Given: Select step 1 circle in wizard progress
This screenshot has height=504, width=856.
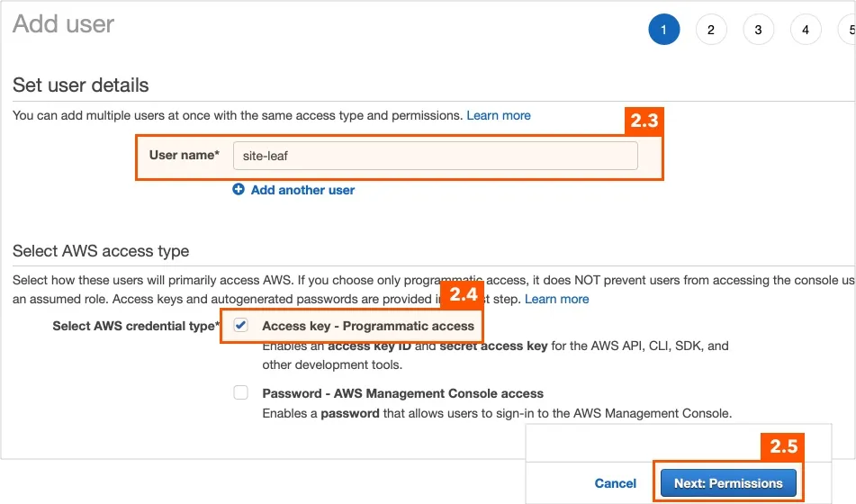Looking at the screenshot, I should point(664,30).
